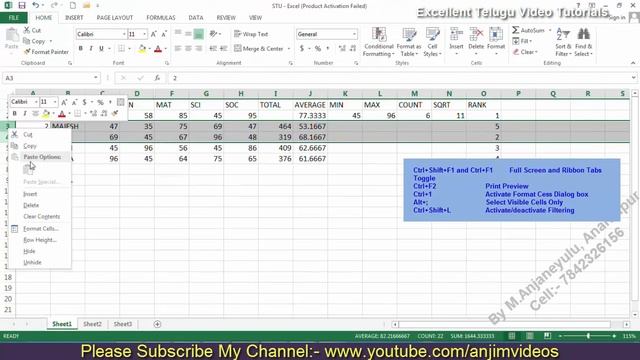The height and width of the screenshot is (360, 640).
Task: Toggle Wrap Text
Action: pyautogui.click(x=251, y=34)
